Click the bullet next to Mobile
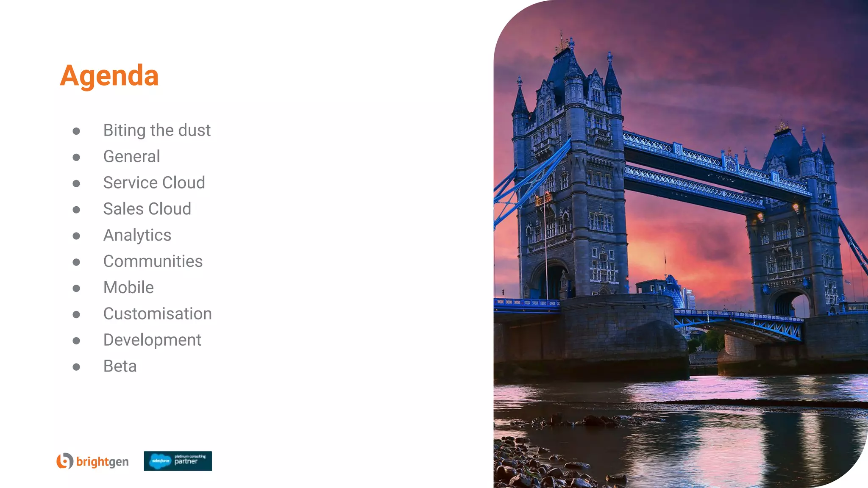Image resolution: width=868 pixels, height=488 pixels. click(76, 288)
